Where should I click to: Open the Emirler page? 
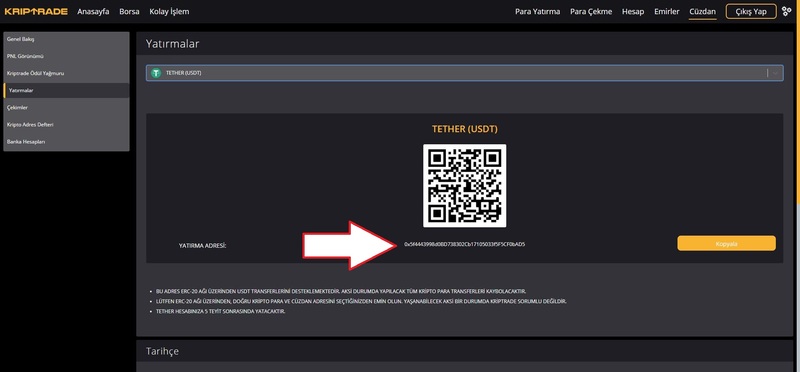pos(667,11)
